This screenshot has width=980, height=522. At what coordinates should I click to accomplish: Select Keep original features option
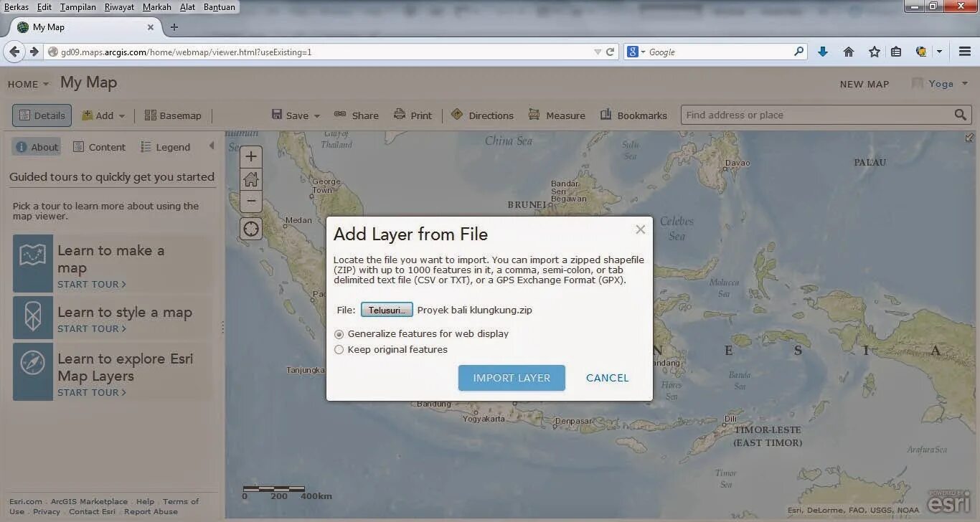[339, 350]
